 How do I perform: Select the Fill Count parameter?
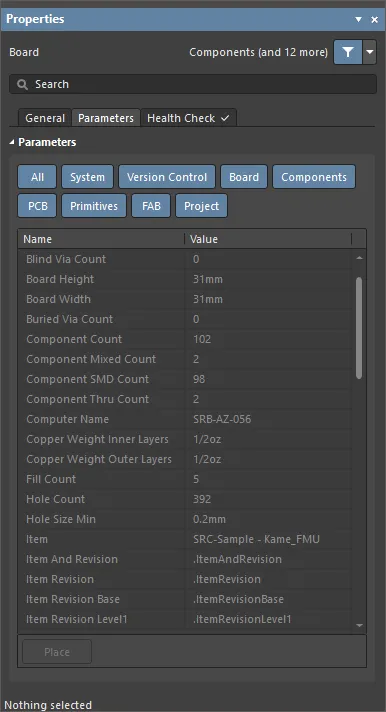coord(185,479)
